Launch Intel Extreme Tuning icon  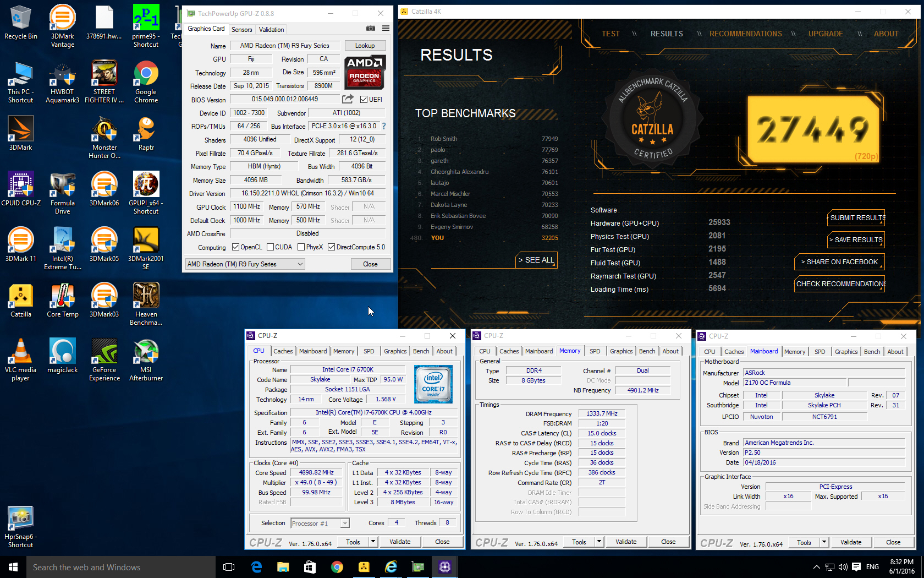[x=63, y=248]
